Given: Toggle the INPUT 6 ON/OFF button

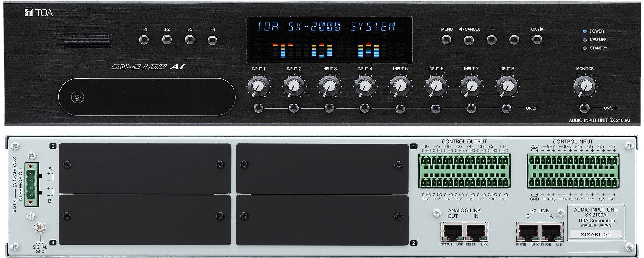Looking at the screenshot, I should point(436,108).
